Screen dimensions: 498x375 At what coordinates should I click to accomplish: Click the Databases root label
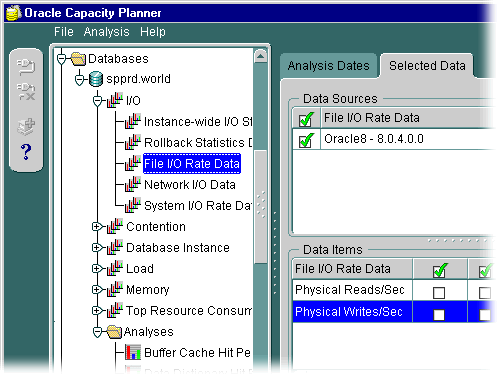[118, 59]
